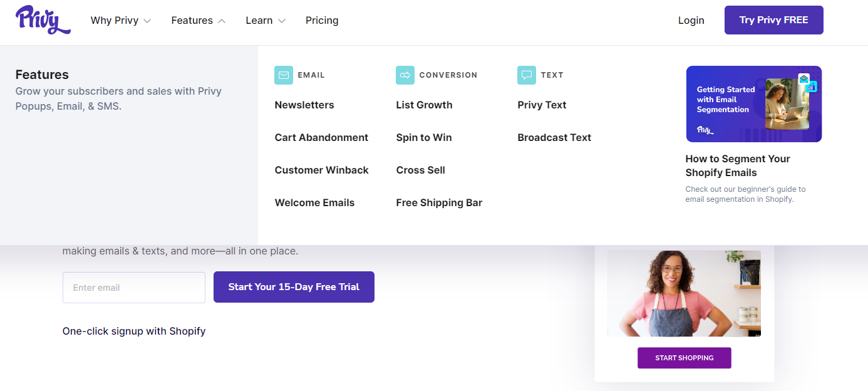Select Cart Abandonment feature

tap(321, 137)
